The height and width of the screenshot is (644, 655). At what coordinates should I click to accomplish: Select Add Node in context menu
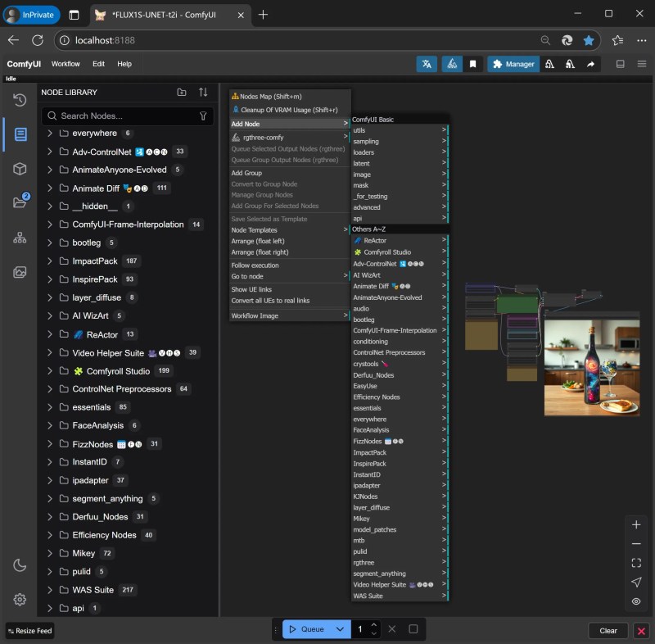point(290,124)
